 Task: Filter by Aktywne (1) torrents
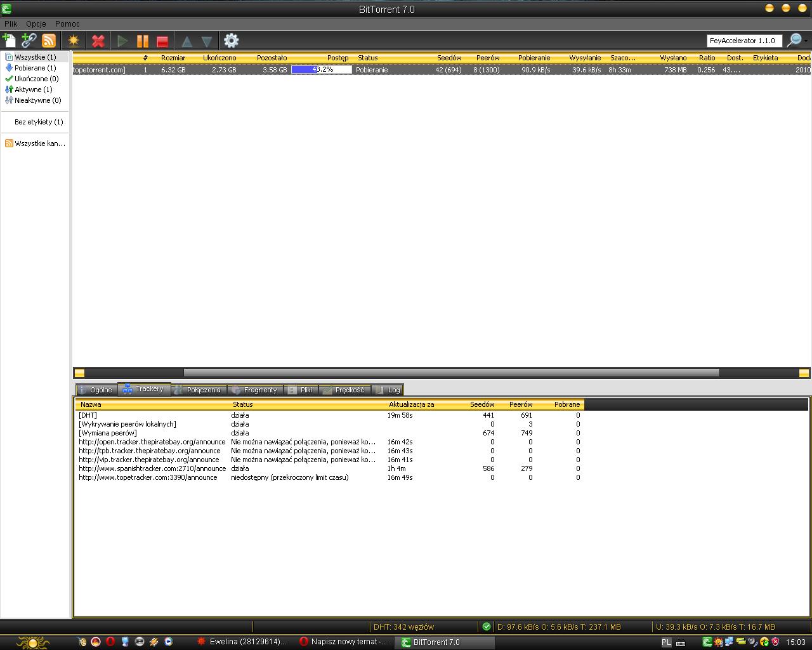tap(34, 90)
